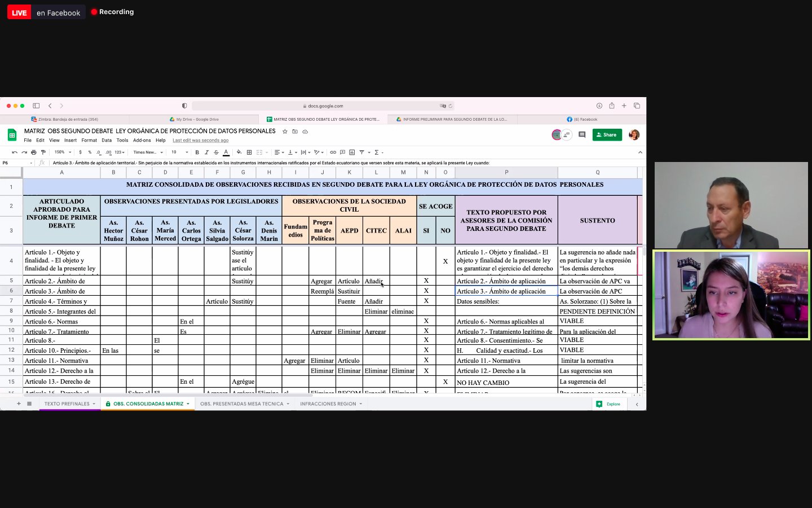Apply italic formatting
This screenshot has width=812, height=508.
click(x=206, y=152)
